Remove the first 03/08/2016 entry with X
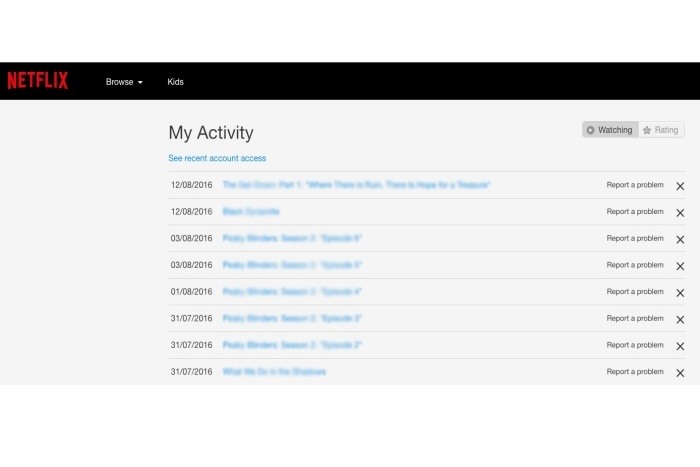The height and width of the screenshot is (467, 700). pos(680,240)
